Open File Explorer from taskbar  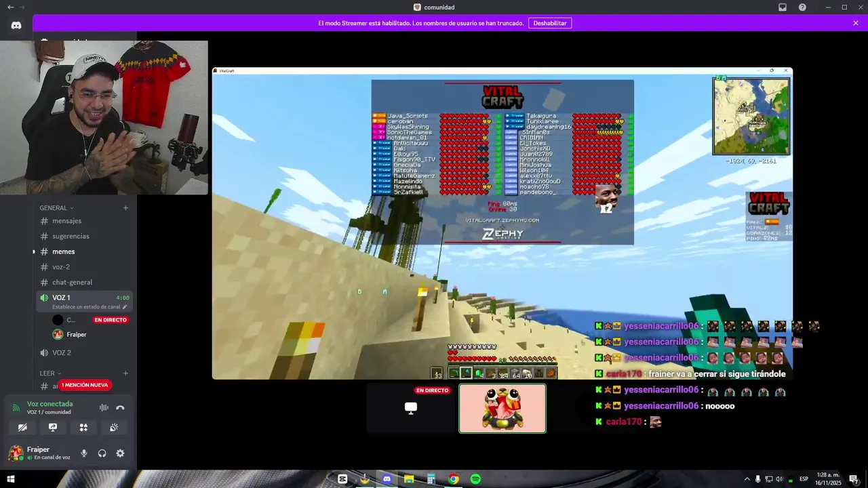pyautogui.click(x=409, y=479)
